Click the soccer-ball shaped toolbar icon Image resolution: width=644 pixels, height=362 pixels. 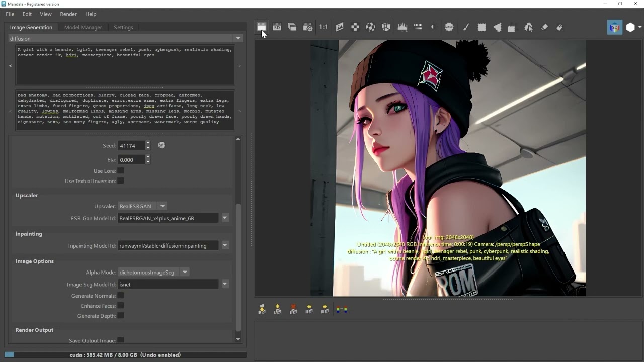tap(370, 27)
